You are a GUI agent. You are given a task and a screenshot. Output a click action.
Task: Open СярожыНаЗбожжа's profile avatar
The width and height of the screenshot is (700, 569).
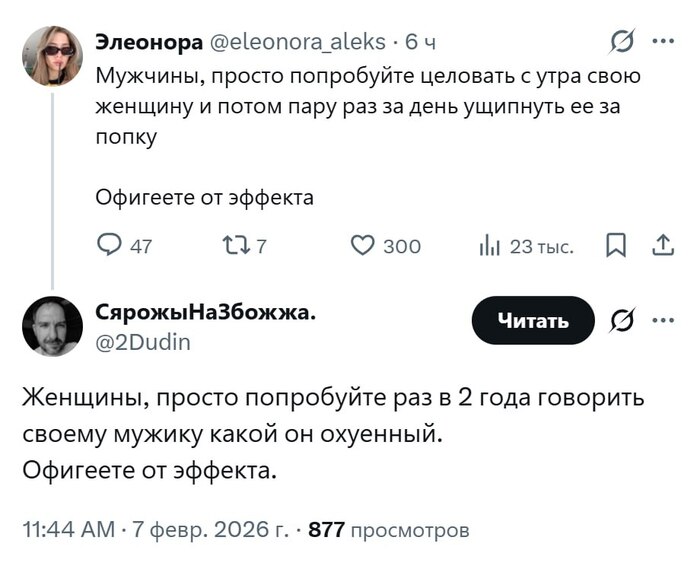[52, 327]
